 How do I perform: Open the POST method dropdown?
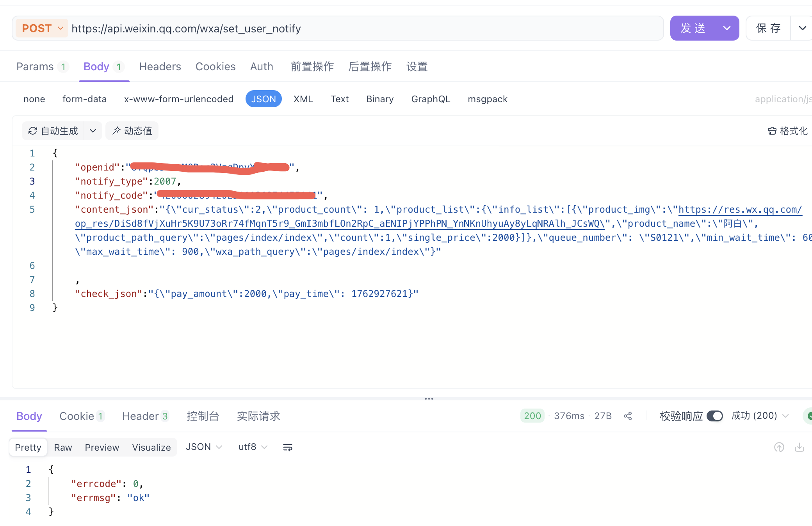pyautogui.click(x=42, y=28)
